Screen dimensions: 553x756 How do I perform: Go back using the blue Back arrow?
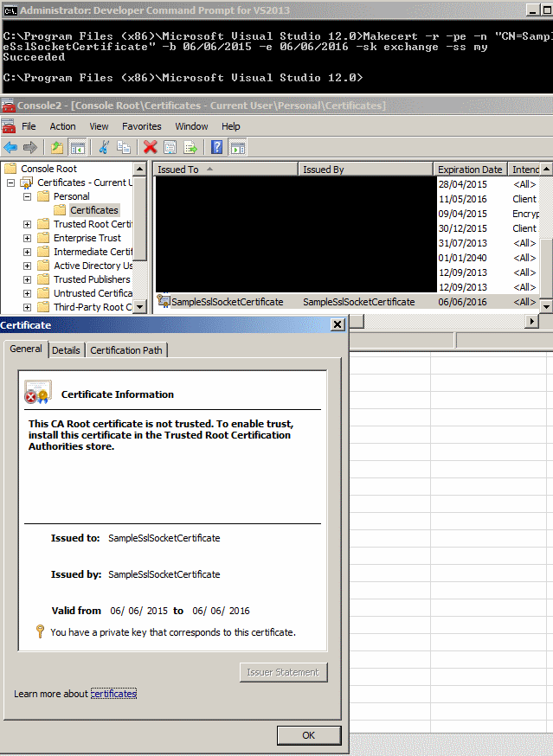pyautogui.click(x=10, y=148)
